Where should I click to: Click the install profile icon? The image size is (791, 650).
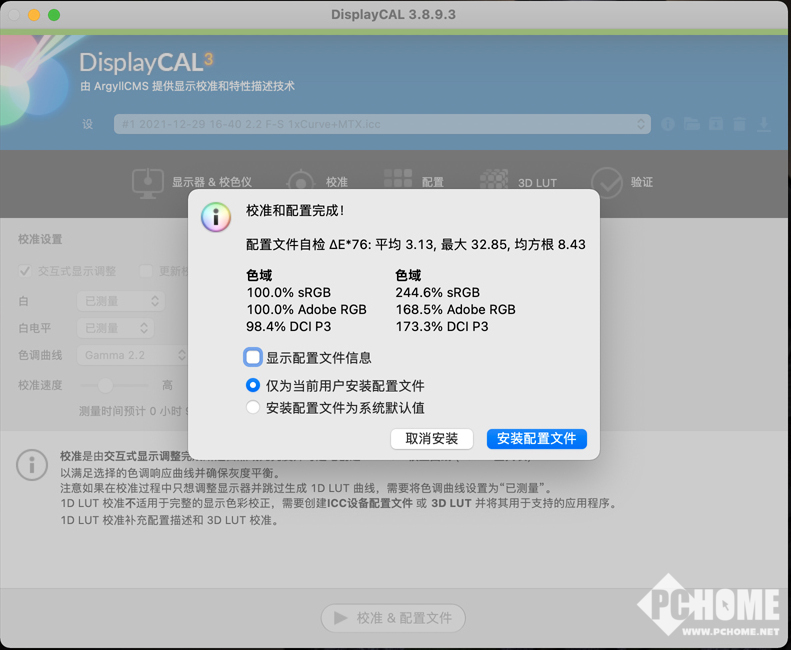pyautogui.click(x=716, y=124)
